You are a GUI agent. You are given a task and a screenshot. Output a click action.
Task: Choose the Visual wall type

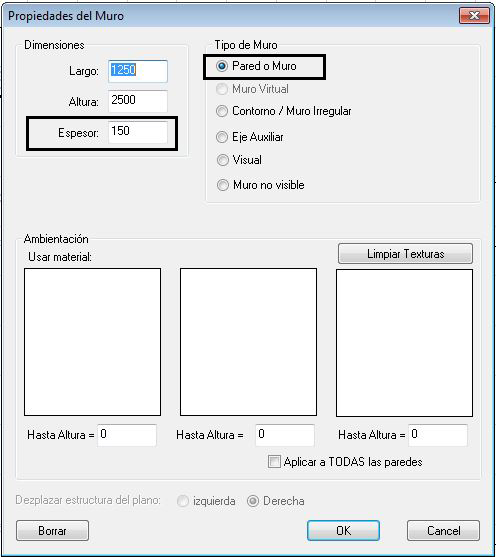click(x=222, y=160)
